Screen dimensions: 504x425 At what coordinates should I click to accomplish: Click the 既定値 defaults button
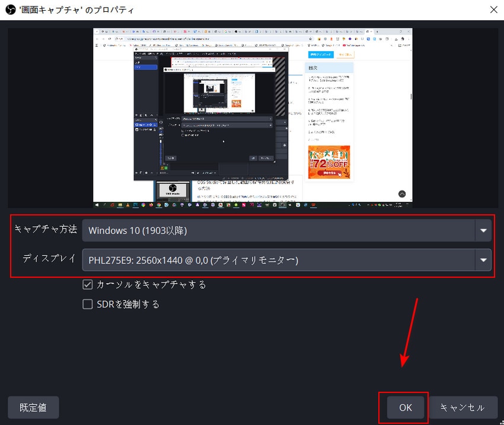pyautogui.click(x=33, y=407)
